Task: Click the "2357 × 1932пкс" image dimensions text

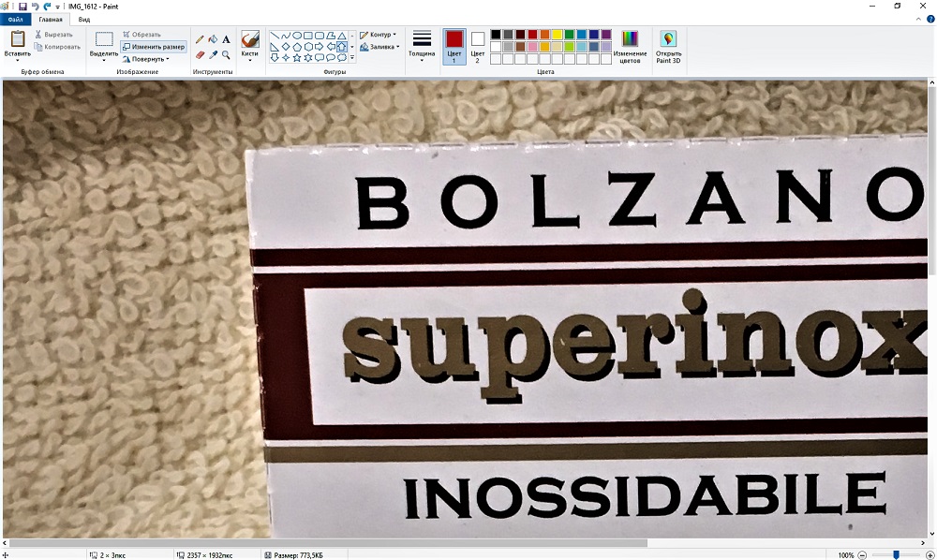Action: [x=210, y=555]
